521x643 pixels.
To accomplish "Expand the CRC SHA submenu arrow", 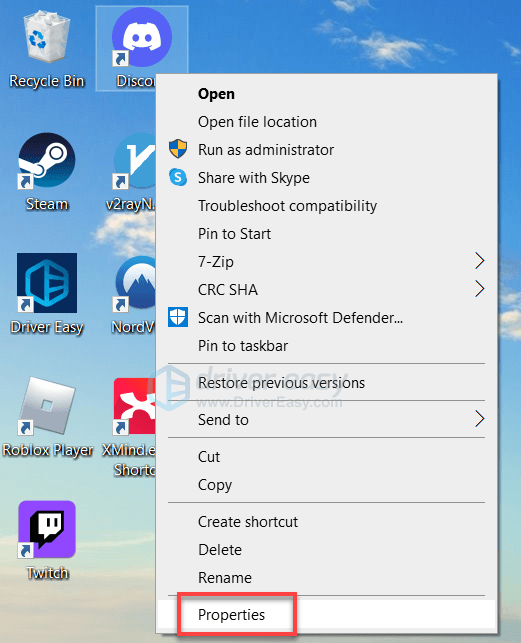I will click(480, 289).
